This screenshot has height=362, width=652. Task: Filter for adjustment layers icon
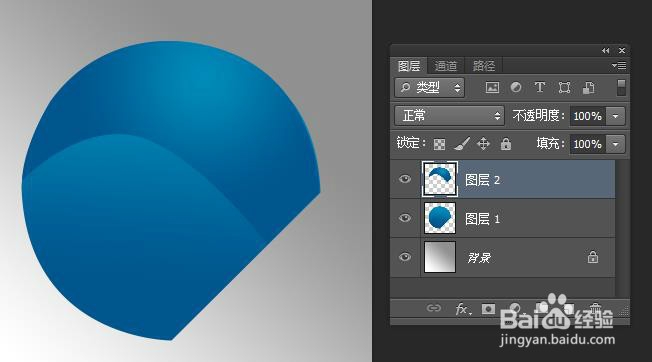point(516,88)
